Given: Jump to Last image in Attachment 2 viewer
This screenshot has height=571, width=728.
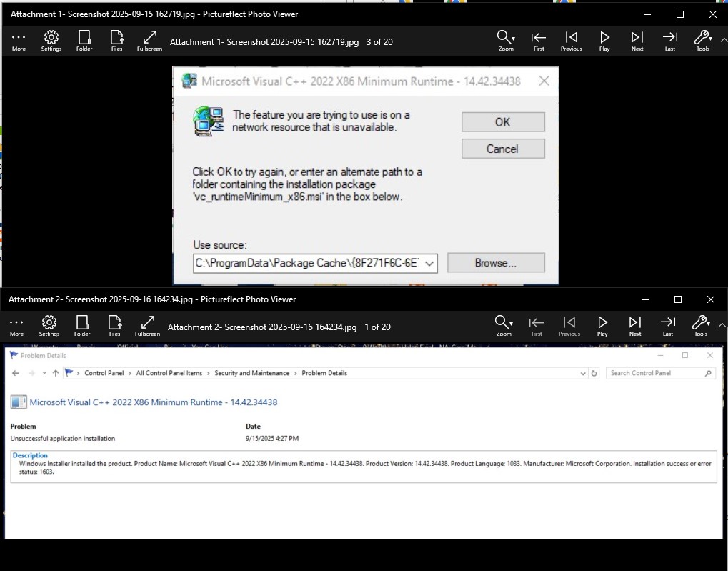Looking at the screenshot, I should 668,327.
